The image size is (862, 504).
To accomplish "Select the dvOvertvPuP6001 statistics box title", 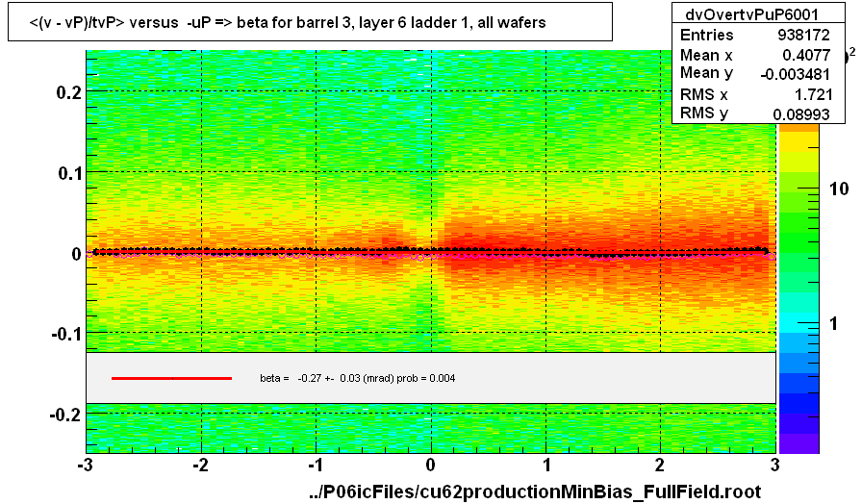I will coord(751,14).
